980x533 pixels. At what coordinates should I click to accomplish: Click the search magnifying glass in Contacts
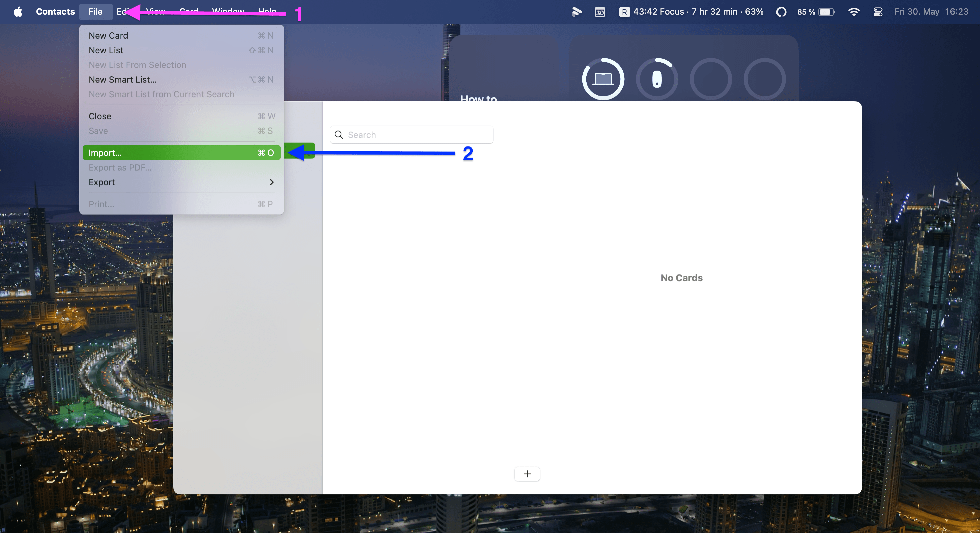coord(339,135)
